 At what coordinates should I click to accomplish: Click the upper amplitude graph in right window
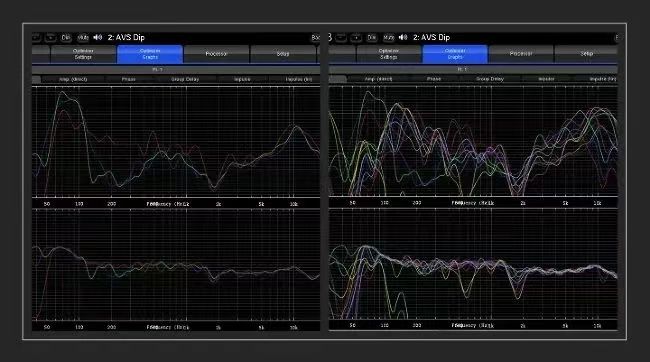tap(473, 141)
